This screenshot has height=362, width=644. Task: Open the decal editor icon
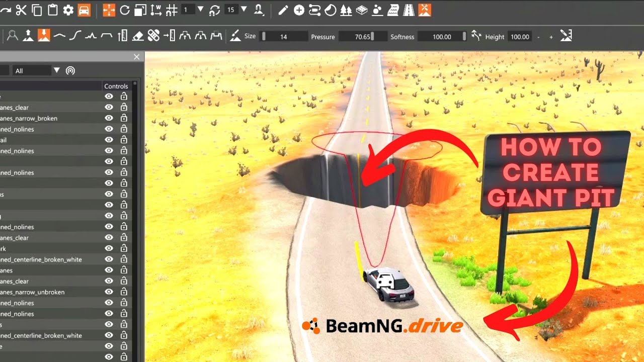click(330, 10)
